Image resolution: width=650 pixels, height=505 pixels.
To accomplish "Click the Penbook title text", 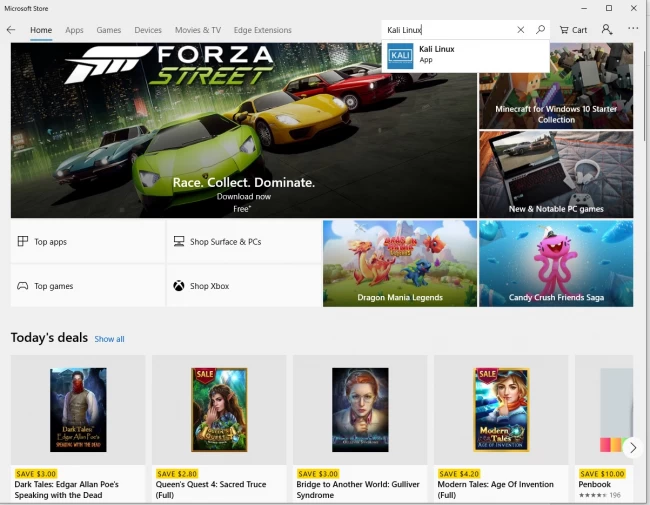I will pos(594,484).
